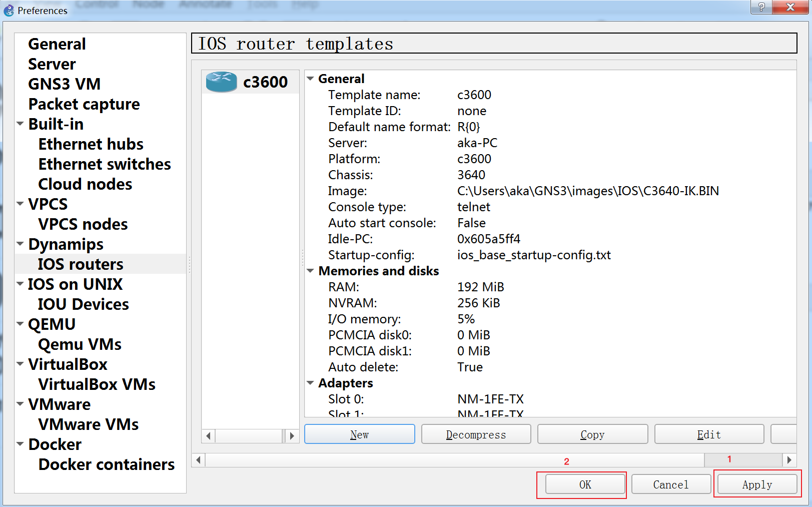Open the Server preferences page
This screenshot has width=812, height=507.
tap(52, 64)
